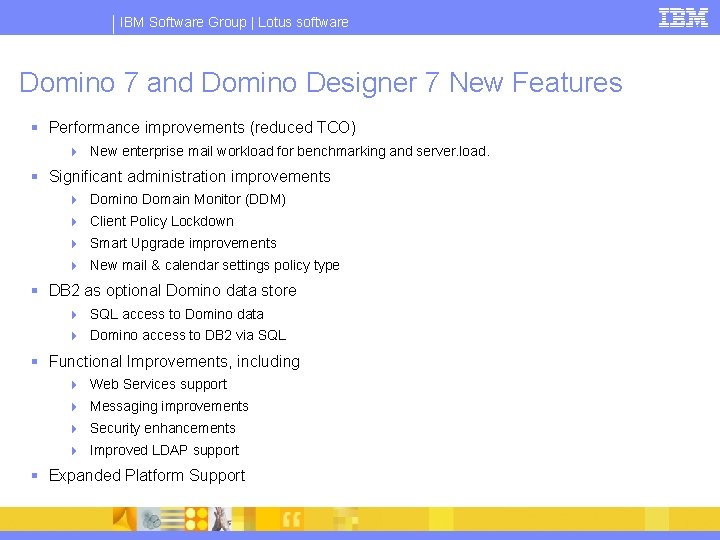Select 'Smart Upgrade improvements' line
The image size is (720, 540).
click(x=183, y=243)
